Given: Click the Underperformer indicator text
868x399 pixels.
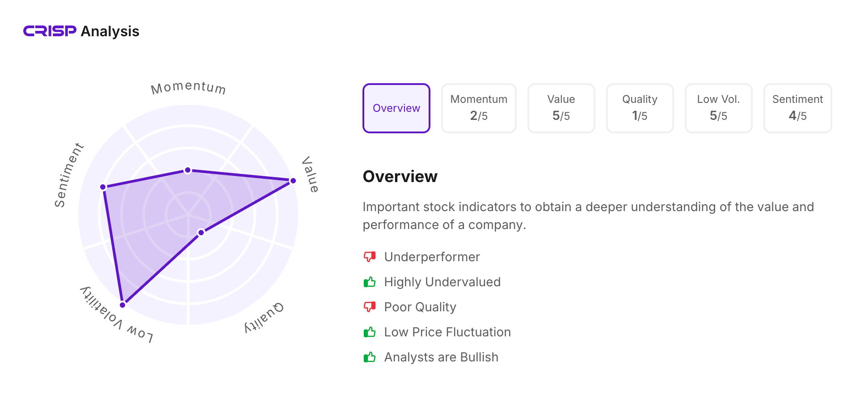Looking at the screenshot, I should point(432,257).
